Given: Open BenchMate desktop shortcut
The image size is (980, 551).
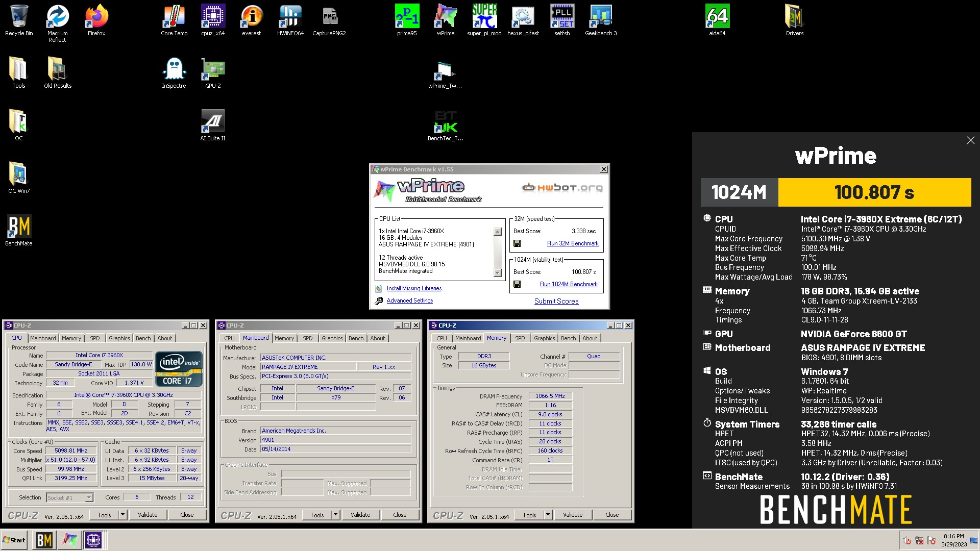Looking at the screenshot, I should [19, 231].
